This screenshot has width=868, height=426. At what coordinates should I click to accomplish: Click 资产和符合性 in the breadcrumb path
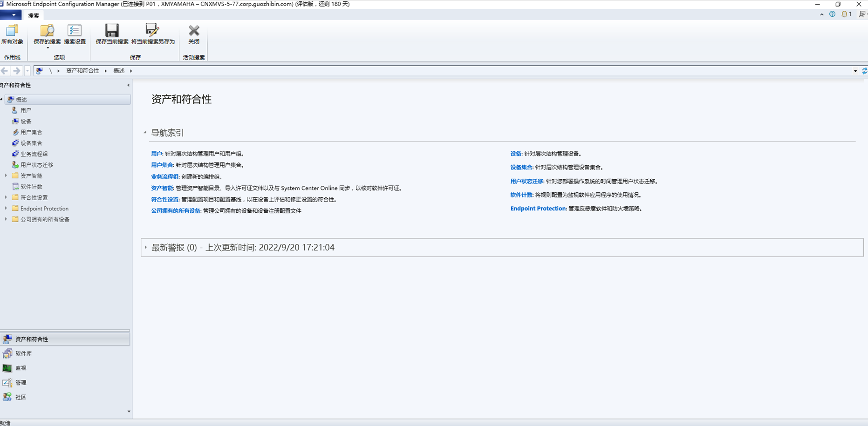(x=82, y=71)
